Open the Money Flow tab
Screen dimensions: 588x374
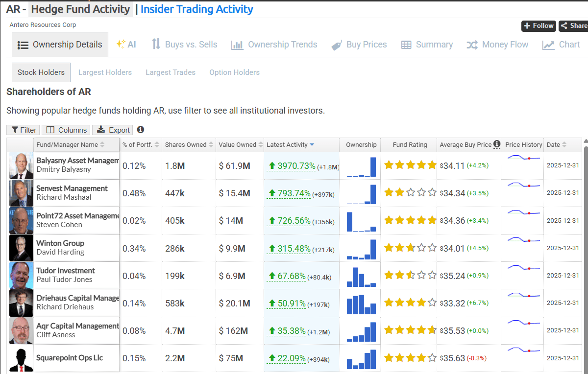pyautogui.click(x=497, y=45)
